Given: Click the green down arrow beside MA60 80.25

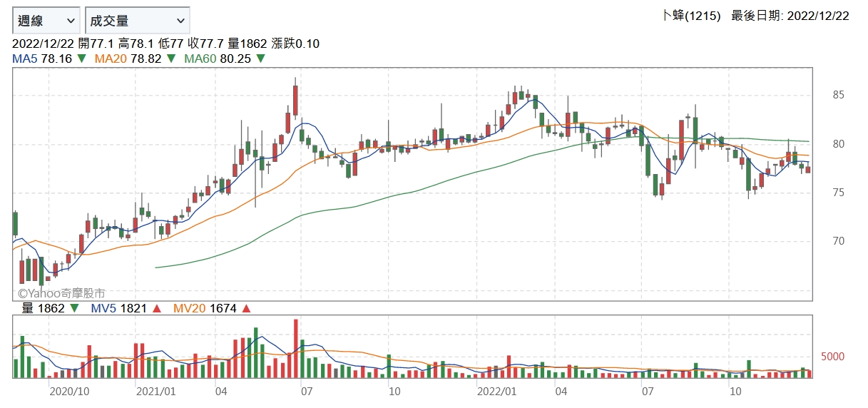Looking at the screenshot, I should tap(260, 58).
